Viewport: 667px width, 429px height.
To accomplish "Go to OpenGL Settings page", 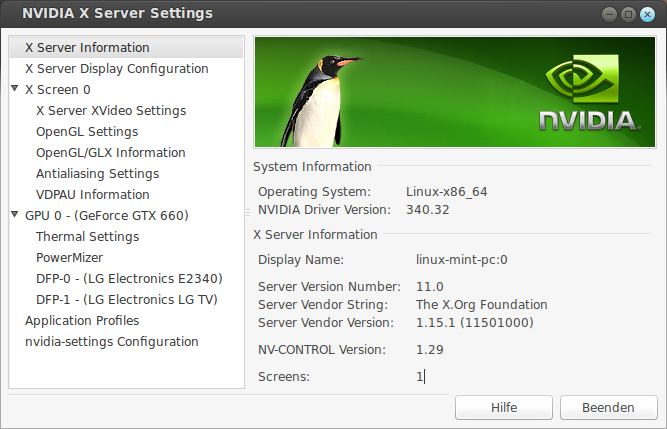I will [87, 131].
